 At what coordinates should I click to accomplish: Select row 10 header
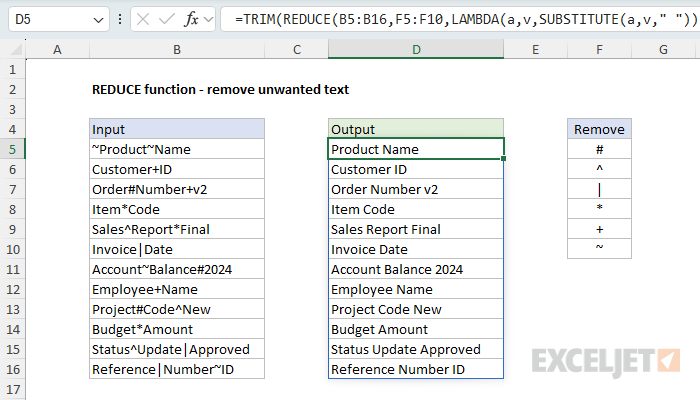pyautogui.click(x=12, y=249)
